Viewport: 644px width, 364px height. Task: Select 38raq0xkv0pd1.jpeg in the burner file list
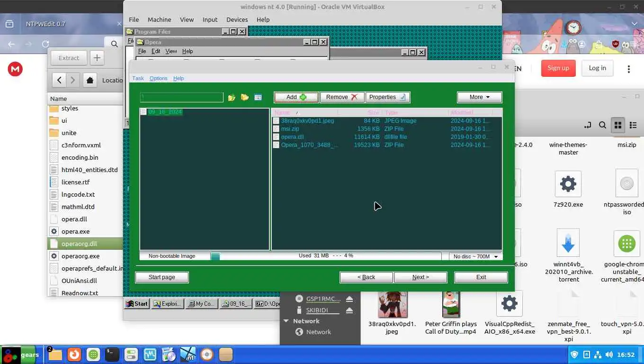tap(307, 121)
